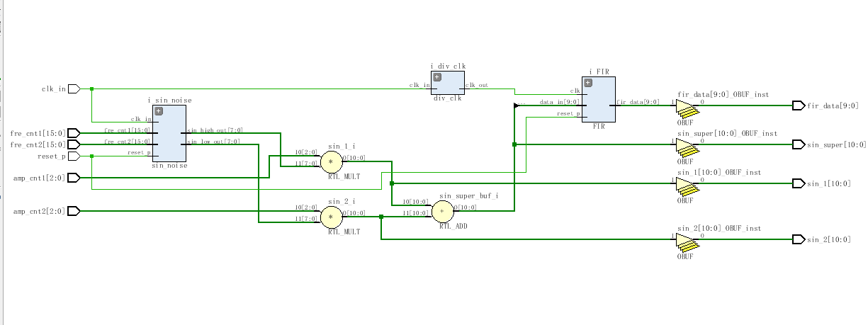868x325 pixels.
Task: Click the i_FIR module block body
Action: click(599, 103)
